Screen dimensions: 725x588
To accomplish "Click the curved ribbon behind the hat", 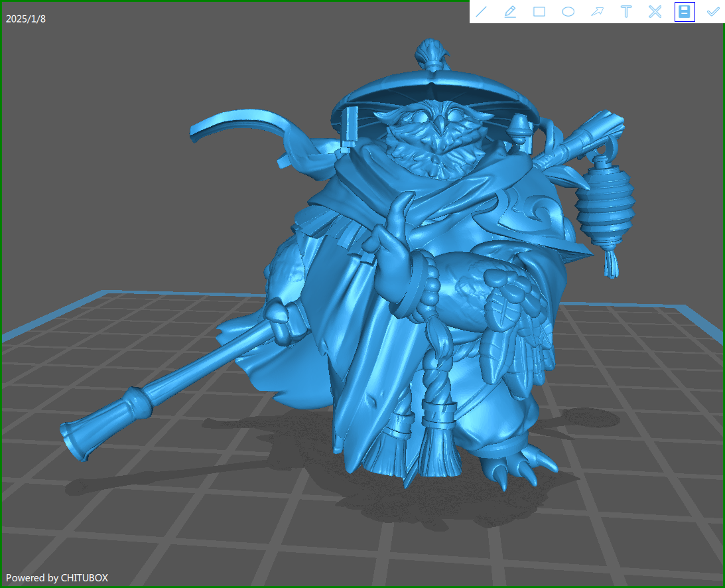I will tap(239, 127).
